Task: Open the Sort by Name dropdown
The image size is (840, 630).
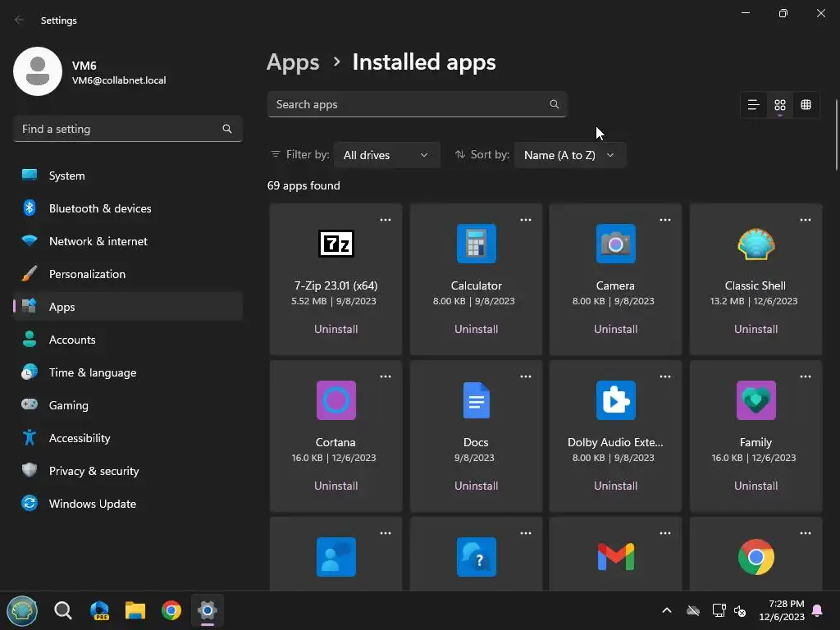Action: [x=569, y=155]
